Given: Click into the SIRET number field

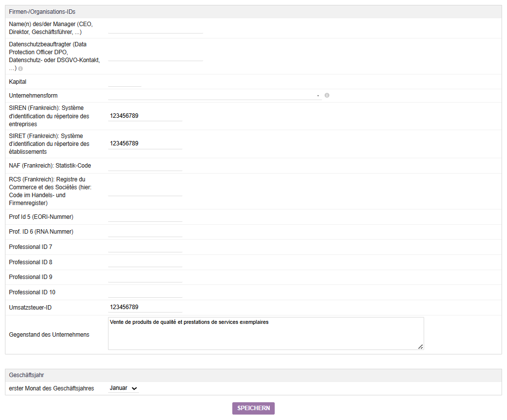Looking at the screenshot, I should [x=145, y=143].
